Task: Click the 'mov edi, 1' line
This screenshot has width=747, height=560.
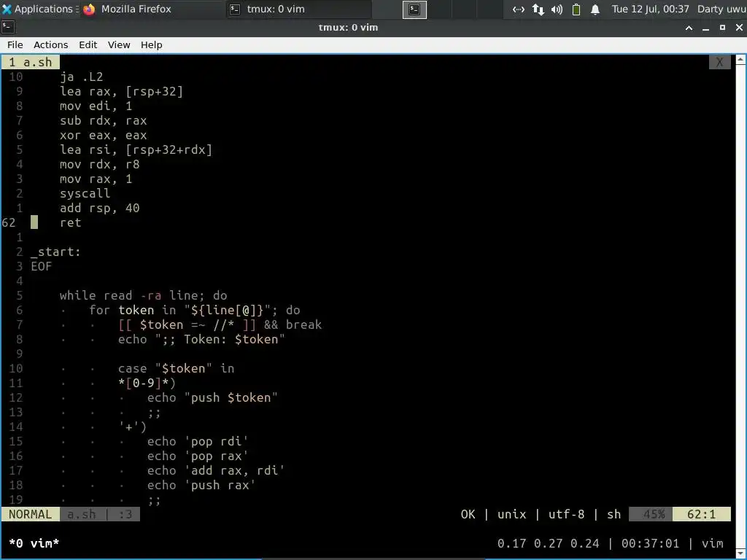Action: [x=96, y=106]
